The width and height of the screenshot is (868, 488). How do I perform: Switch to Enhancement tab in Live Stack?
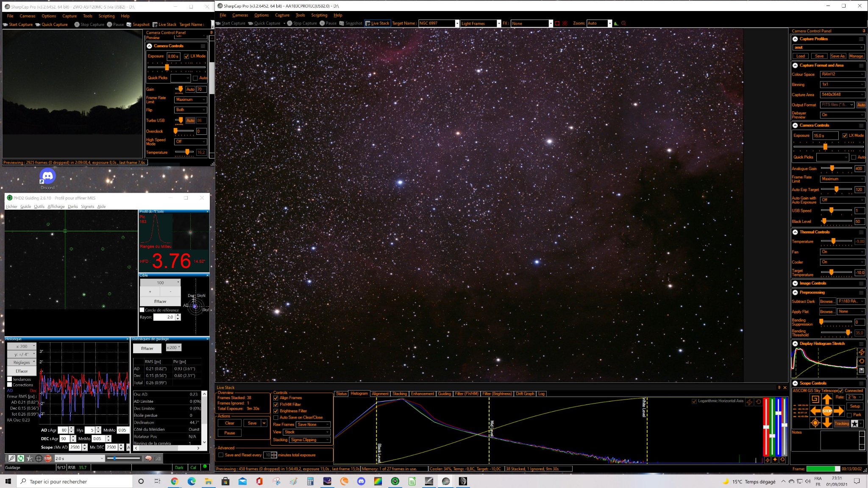[422, 394]
